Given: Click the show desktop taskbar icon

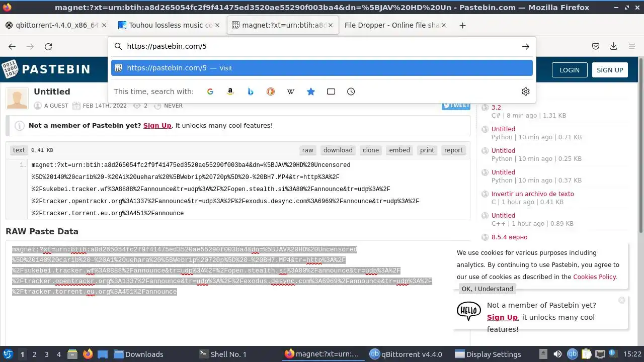Looking at the screenshot, I should [103, 354].
